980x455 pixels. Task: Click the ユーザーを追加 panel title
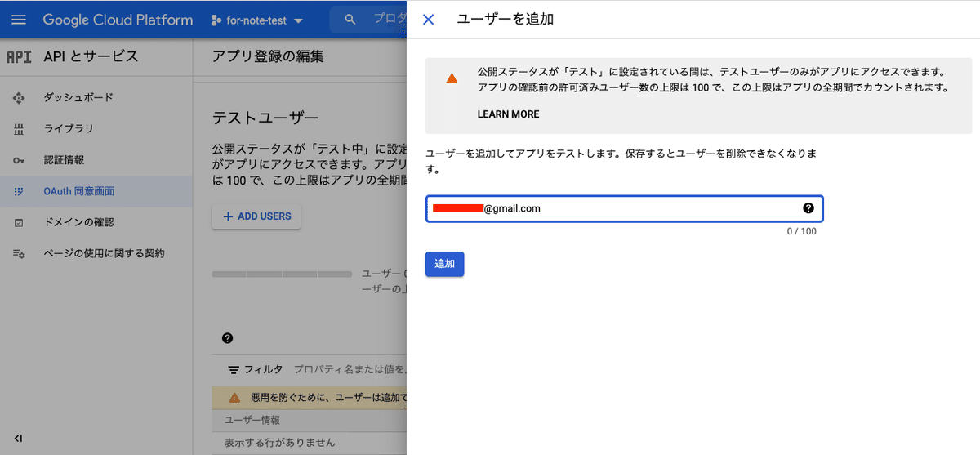pyautogui.click(x=505, y=19)
